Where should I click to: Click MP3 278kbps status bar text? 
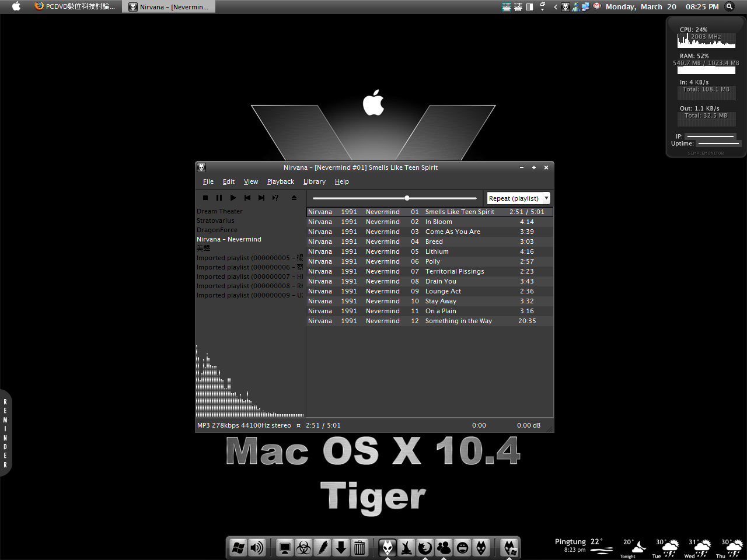[244, 425]
